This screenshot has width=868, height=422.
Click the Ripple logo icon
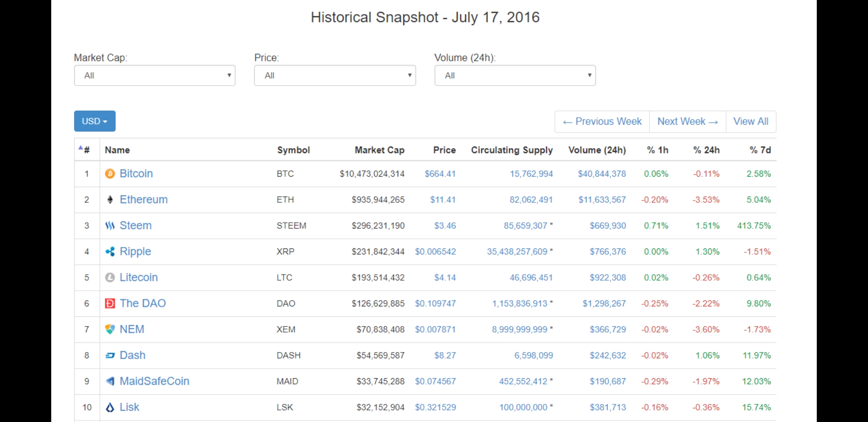(110, 252)
